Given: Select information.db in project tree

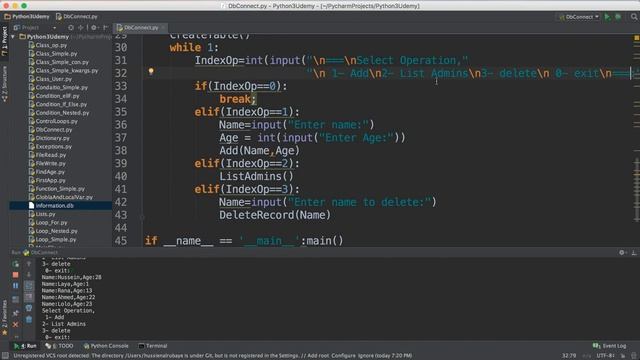Looking at the screenshot, I should [51, 206].
